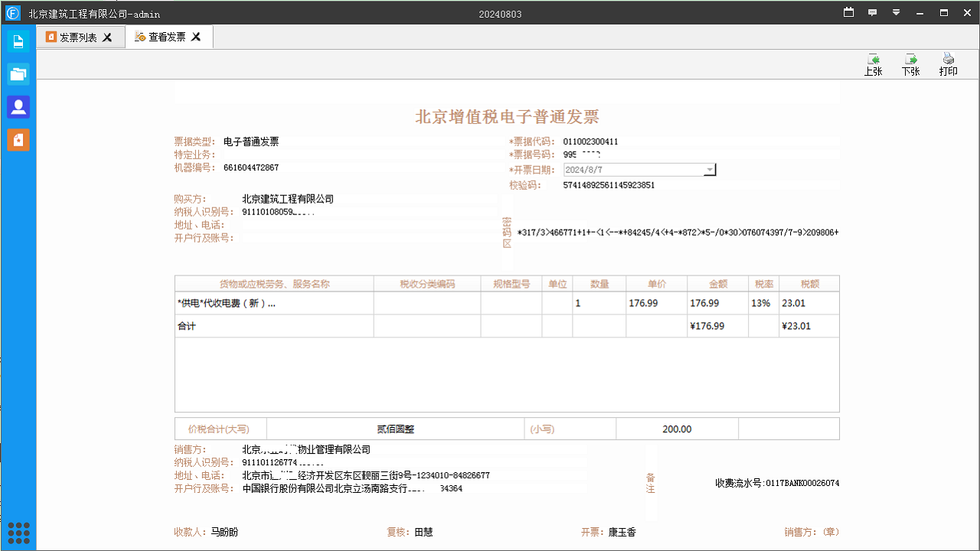Click the 票据类型 value 电子普通发票
Viewport: 980px width, 551px height.
click(x=251, y=142)
